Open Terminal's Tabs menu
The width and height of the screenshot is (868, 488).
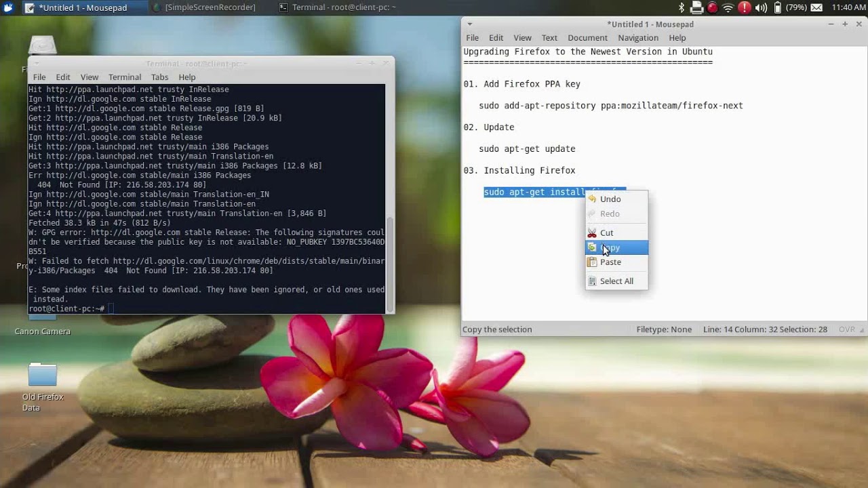point(159,77)
